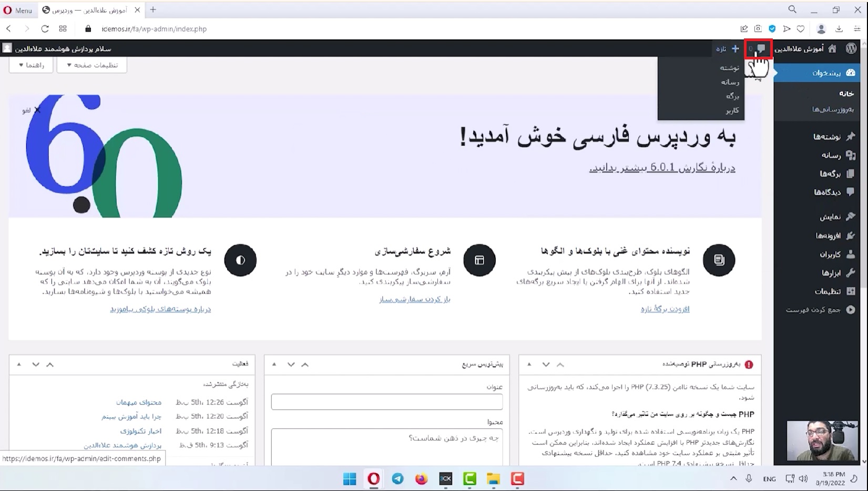Choose 'نوشته' from the new-content dropdown
The height and width of the screenshot is (491, 868).
click(x=729, y=68)
